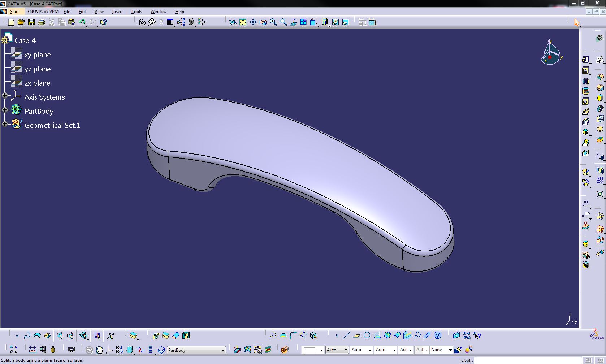Paste from clipboard icon

pyautogui.click(x=72, y=22)
